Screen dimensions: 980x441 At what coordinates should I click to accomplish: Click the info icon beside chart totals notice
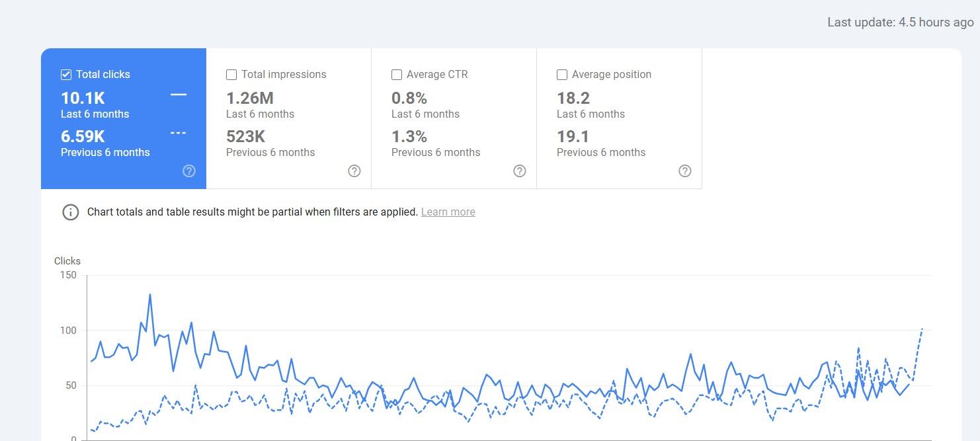point(71,212)
